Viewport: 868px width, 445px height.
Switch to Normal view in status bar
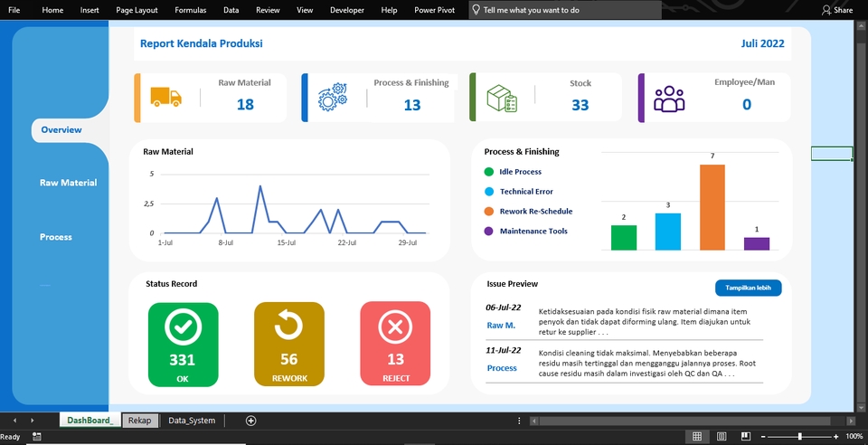[x=697, y=437]
